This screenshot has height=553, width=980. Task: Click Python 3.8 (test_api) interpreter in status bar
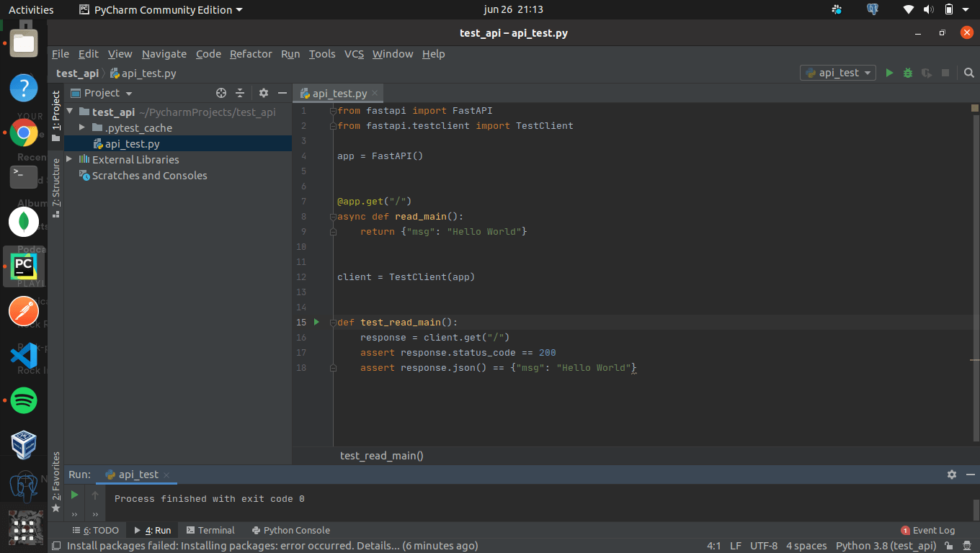click(x=886, y=546)
